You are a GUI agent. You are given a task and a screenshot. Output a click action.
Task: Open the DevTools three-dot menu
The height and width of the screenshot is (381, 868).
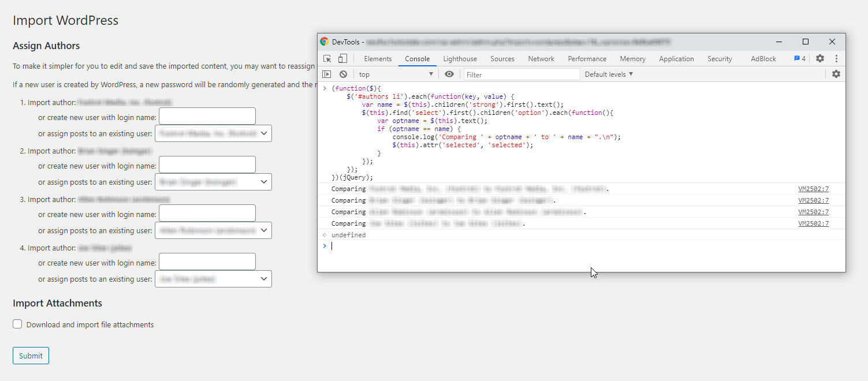836,58
